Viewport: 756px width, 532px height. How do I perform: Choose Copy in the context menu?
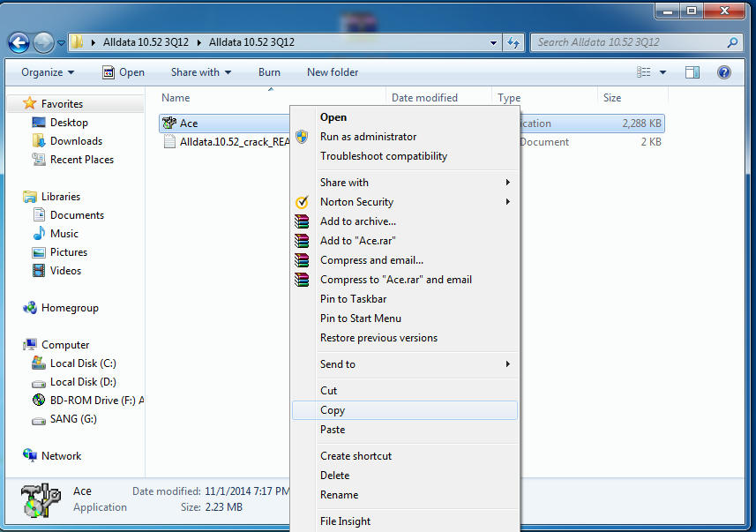[404, 410]
